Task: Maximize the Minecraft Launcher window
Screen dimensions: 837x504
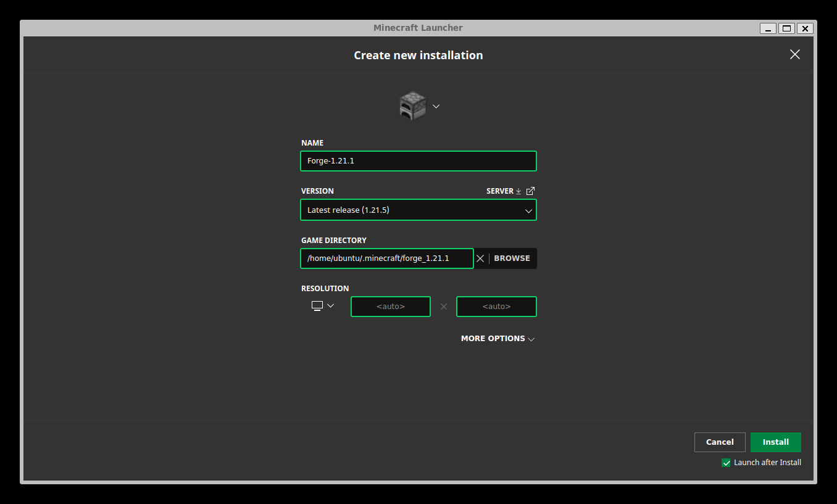Action: point(786,28)
